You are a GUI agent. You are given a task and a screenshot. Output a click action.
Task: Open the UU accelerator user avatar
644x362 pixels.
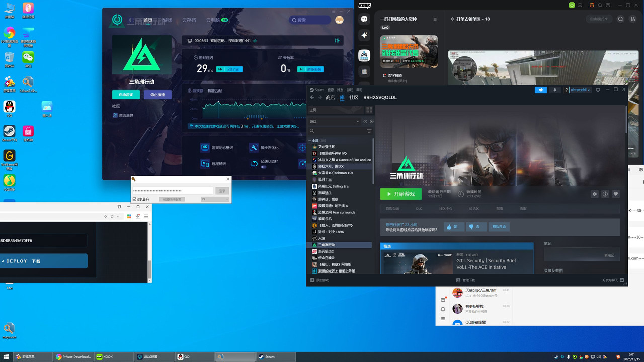pyautogui.click(x=340, y=20)
